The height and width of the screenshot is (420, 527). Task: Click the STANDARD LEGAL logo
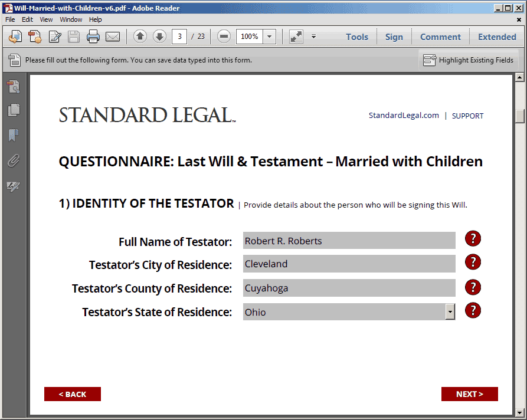[x=147, y=115]
